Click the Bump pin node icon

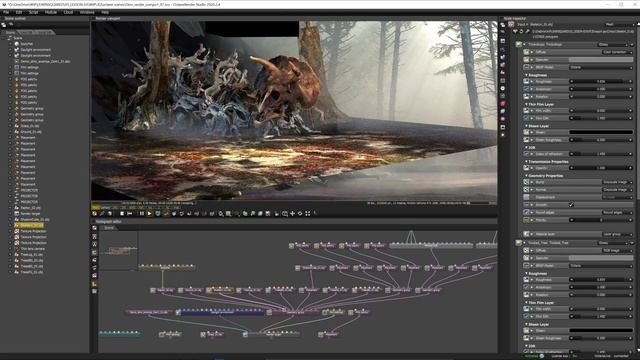click(527, 182)
